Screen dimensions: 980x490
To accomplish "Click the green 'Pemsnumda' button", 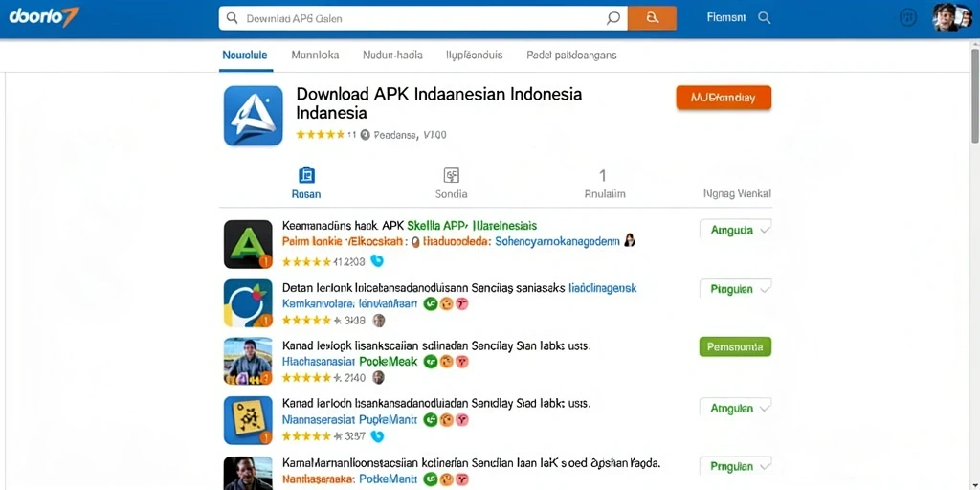I will [735, 346].
